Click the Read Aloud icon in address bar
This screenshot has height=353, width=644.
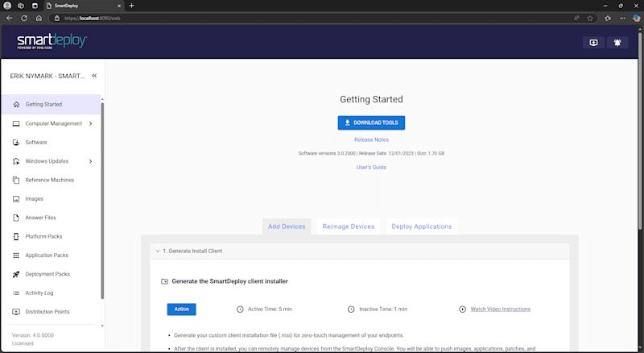576,18
